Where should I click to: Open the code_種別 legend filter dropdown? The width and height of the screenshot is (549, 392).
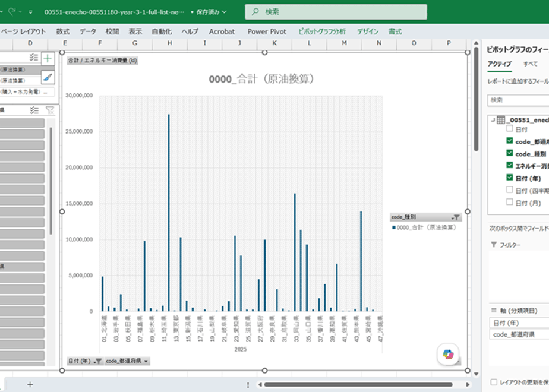tap(456, 217)
